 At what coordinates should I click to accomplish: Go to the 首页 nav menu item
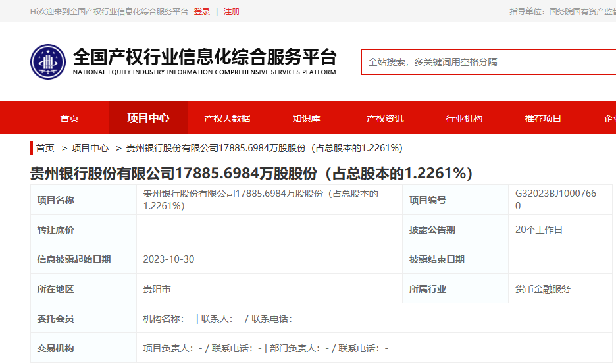(x=70, y=118)
